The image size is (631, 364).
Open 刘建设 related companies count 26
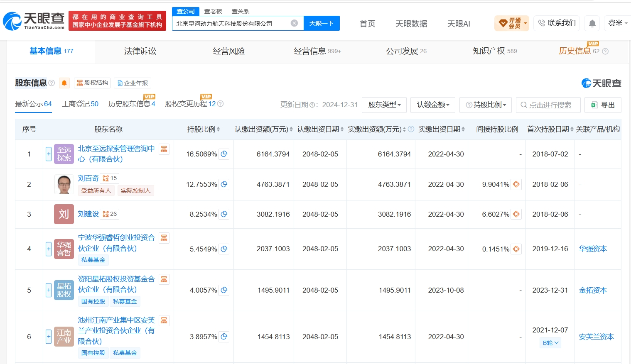coord(110,214)
